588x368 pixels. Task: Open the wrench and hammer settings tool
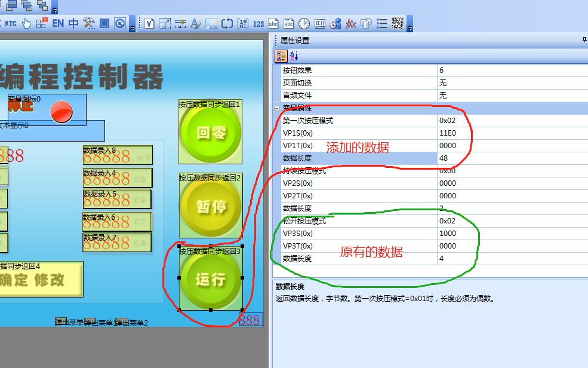click(x=89, y=24)
